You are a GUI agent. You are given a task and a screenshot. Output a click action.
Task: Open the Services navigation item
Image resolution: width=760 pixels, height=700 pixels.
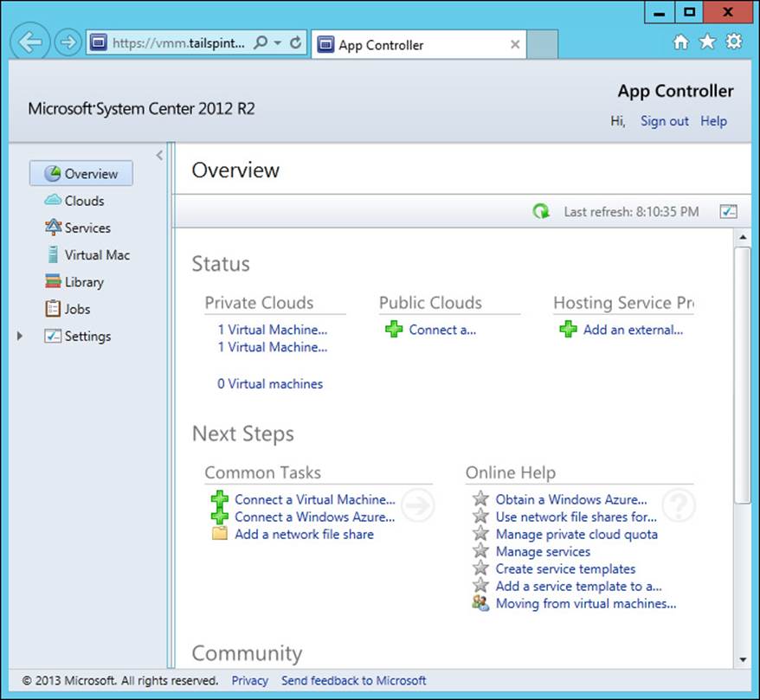(x=78, y=228)
